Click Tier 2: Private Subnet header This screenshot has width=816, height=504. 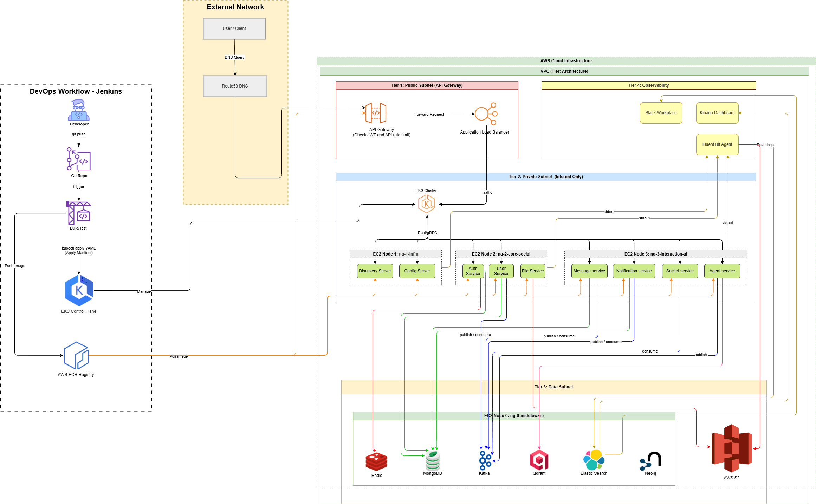[546, 177]
